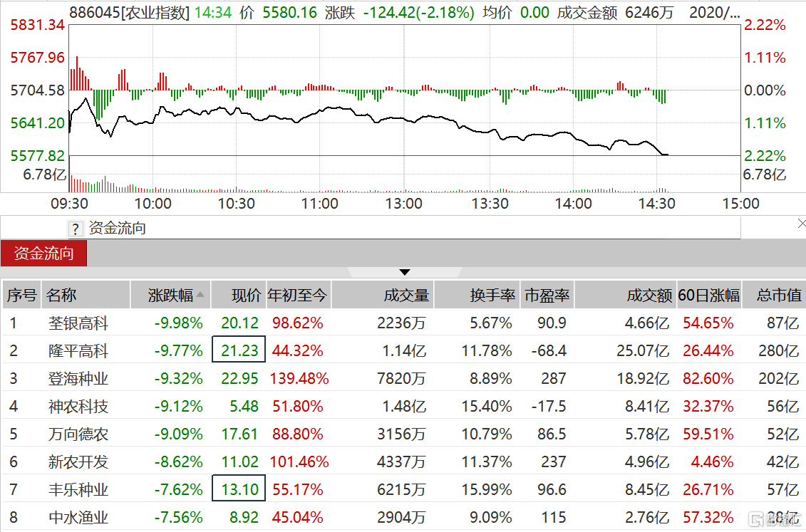
Task: Select stock 登海种业 in list
Action: coord(78,378)
